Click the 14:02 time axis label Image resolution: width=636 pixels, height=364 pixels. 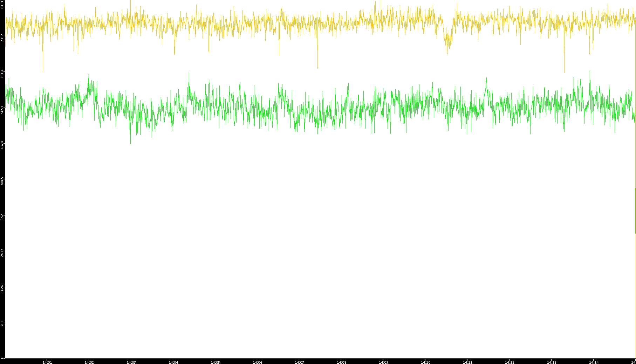tap(89, 362)
